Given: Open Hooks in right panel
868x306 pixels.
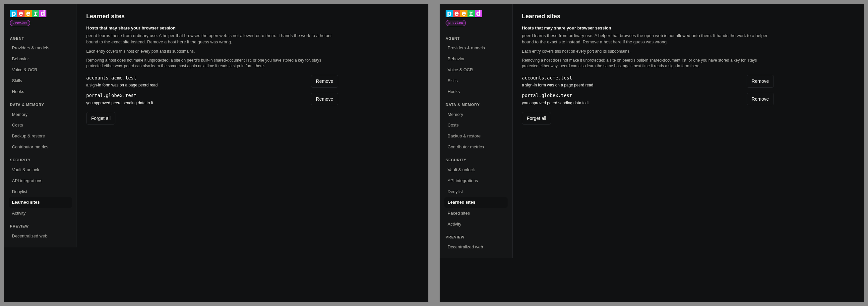Looking at the screenshot, I should coord(476,91).
